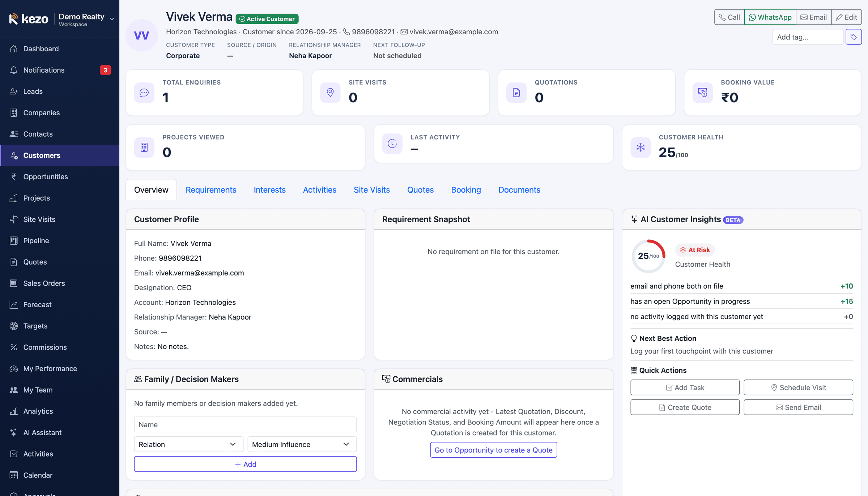Select Customers in the sidebar

pyautogui.click(x=60, y=155)
